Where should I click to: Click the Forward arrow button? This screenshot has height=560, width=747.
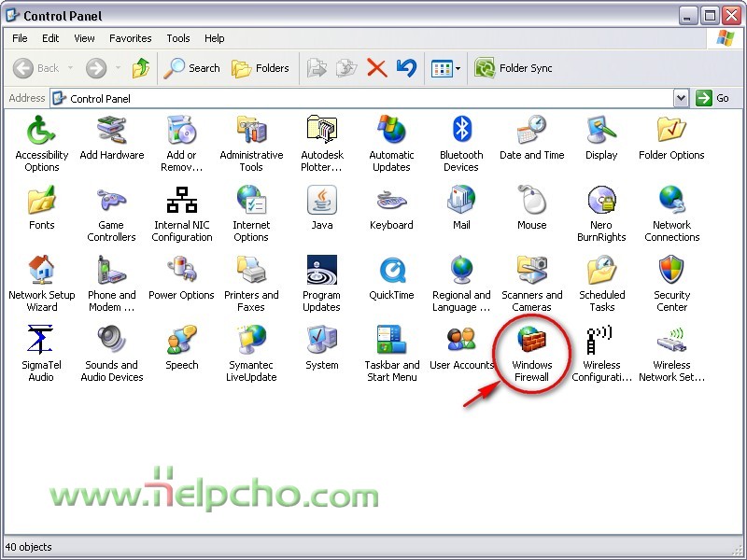click(x=96, y=68)
